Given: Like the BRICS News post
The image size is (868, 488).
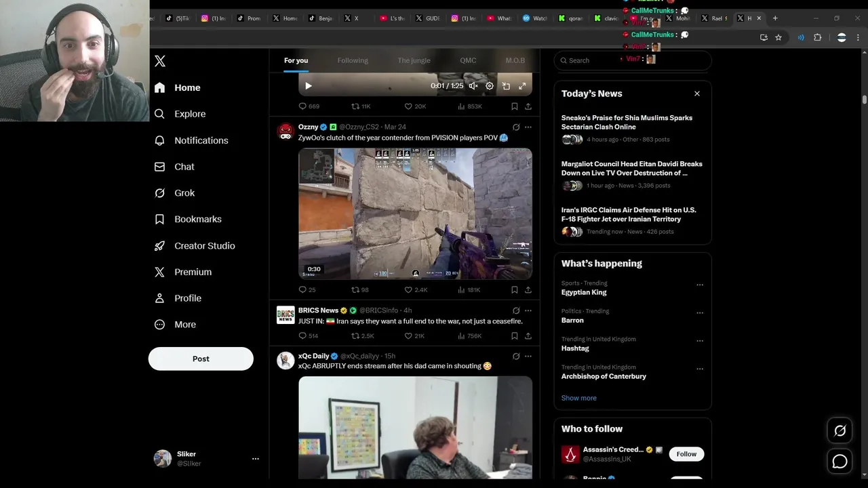Looking at the screenshot, I should click(x=414, y=335).
